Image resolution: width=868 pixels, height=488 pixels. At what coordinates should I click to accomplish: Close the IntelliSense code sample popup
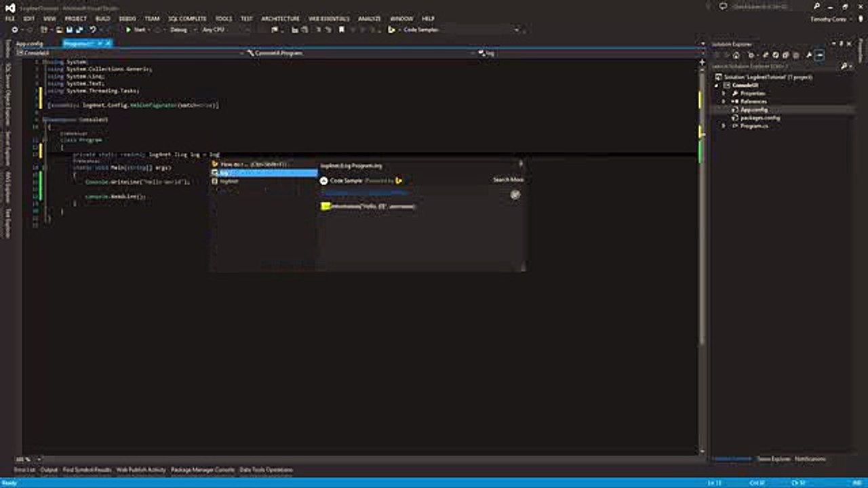(521, 164)
